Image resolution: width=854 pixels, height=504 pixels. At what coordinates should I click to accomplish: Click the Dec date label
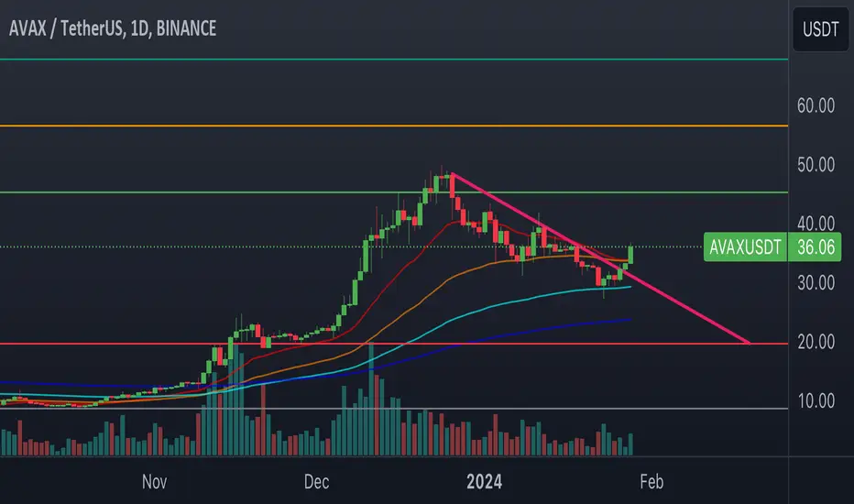point(316,482)
